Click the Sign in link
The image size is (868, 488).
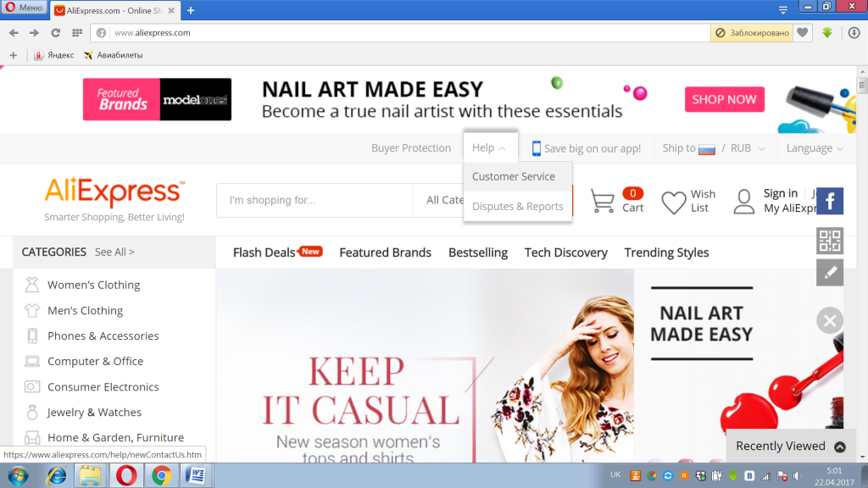point(781,193)
